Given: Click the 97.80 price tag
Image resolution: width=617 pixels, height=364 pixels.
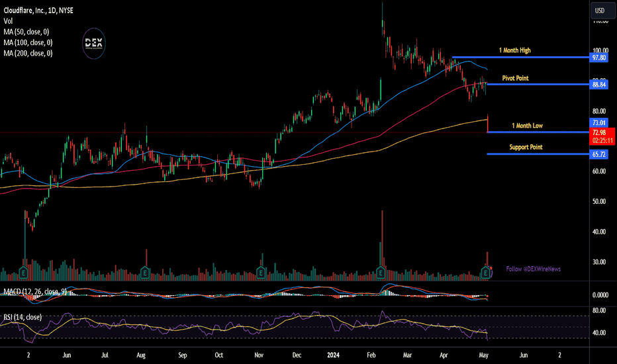Looking at the screenshot, I should [599, 58].
